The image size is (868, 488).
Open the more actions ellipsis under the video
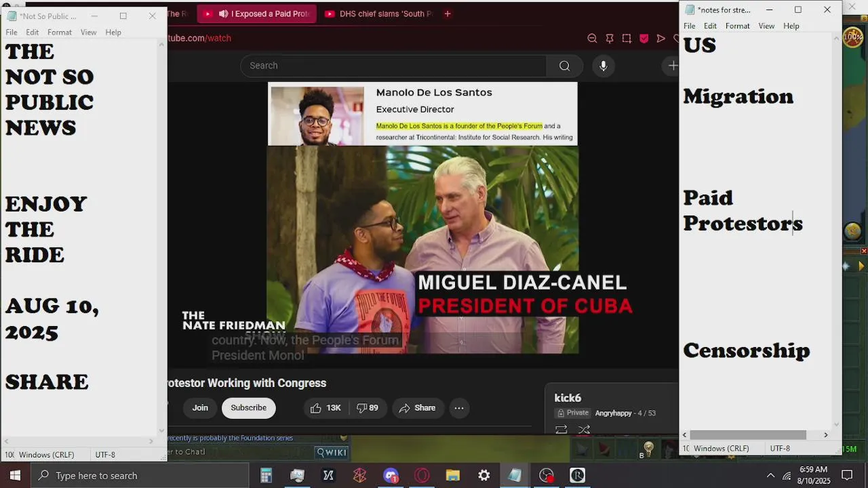(x=459, y=408)
